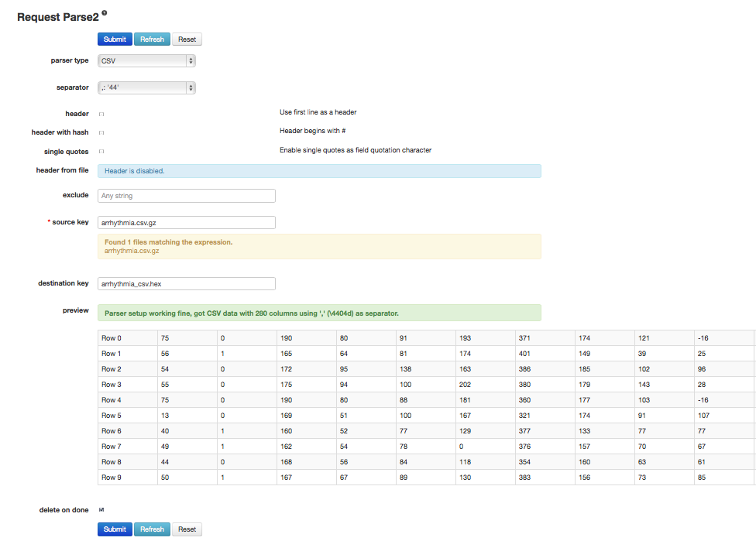Enable the header with hash checkbox
This screenshot has width=756, height=541.
[x=101, y=132]
